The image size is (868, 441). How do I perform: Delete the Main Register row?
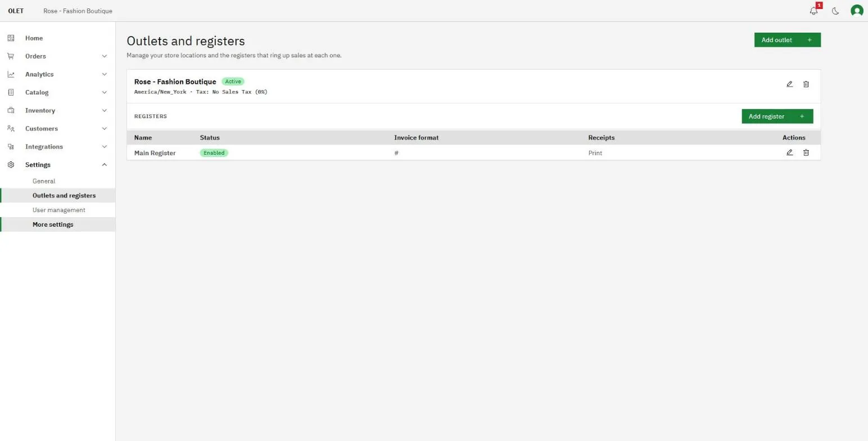[x=806, y=152]
